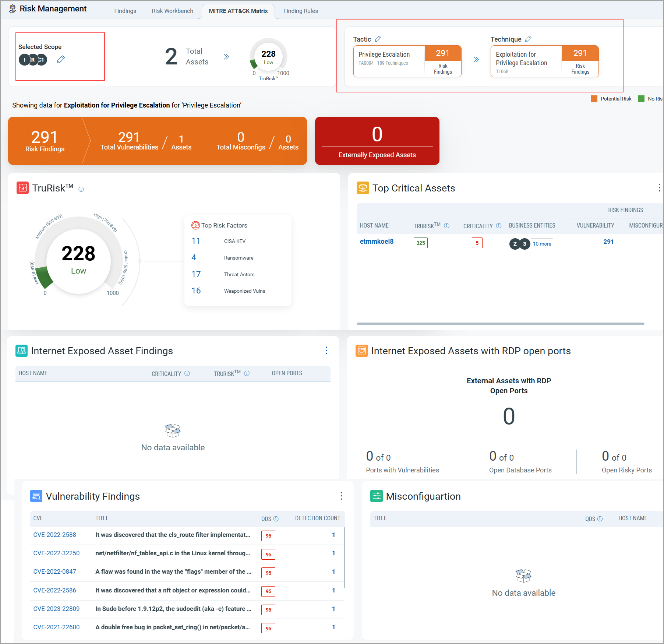Click the Criticality info icon in Top Critical Assets
The height and width of the screenshot is (644, 664).
[499, 226]
